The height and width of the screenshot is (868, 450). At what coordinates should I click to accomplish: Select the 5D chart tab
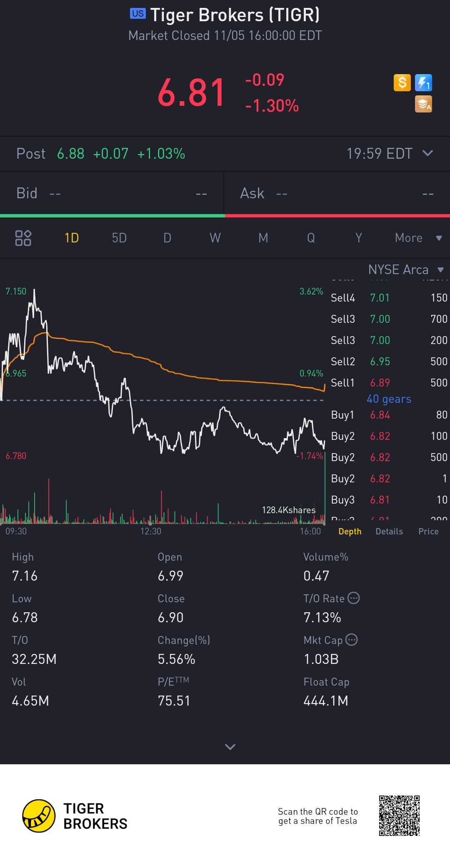119,238
